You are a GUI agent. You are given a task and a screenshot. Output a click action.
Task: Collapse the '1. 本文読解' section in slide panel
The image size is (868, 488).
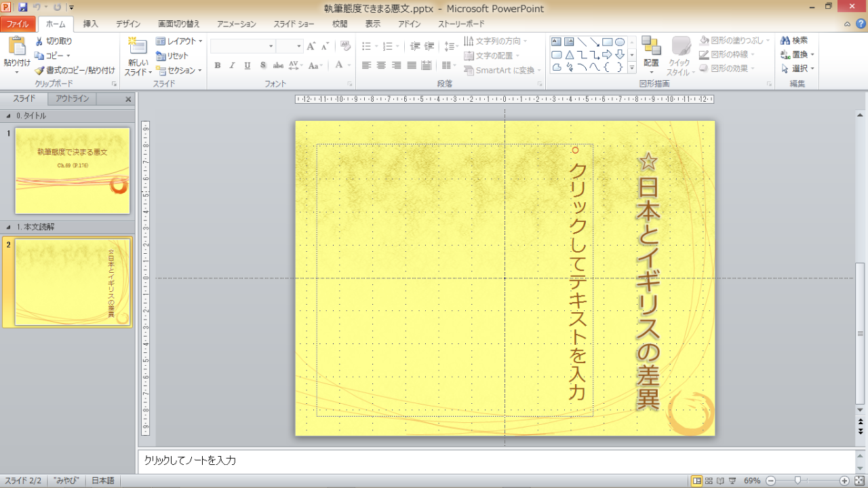coord(9,227)
